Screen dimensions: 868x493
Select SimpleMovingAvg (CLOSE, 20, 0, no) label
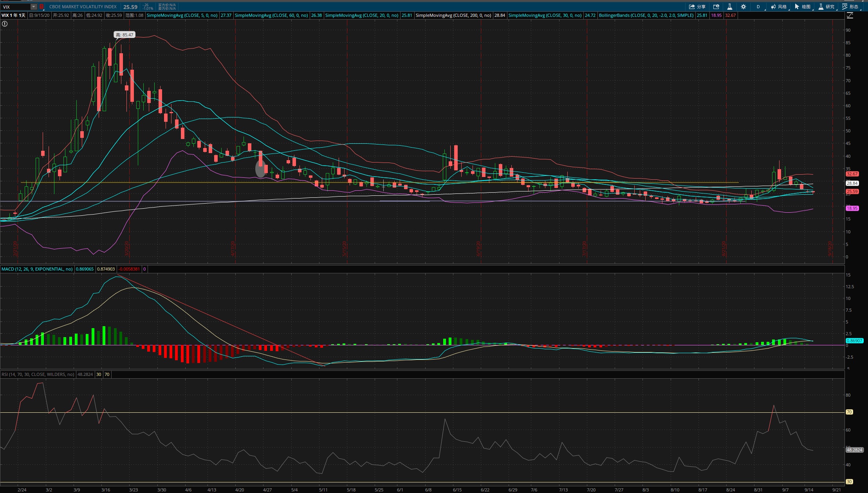click(x=362, y=15)
